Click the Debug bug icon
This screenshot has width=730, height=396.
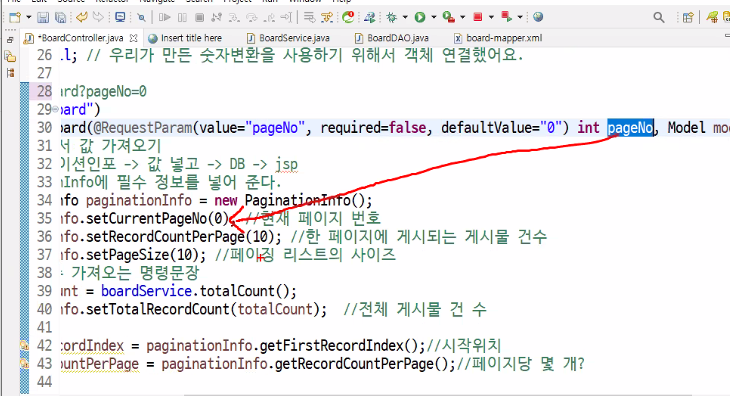(392, 18)
